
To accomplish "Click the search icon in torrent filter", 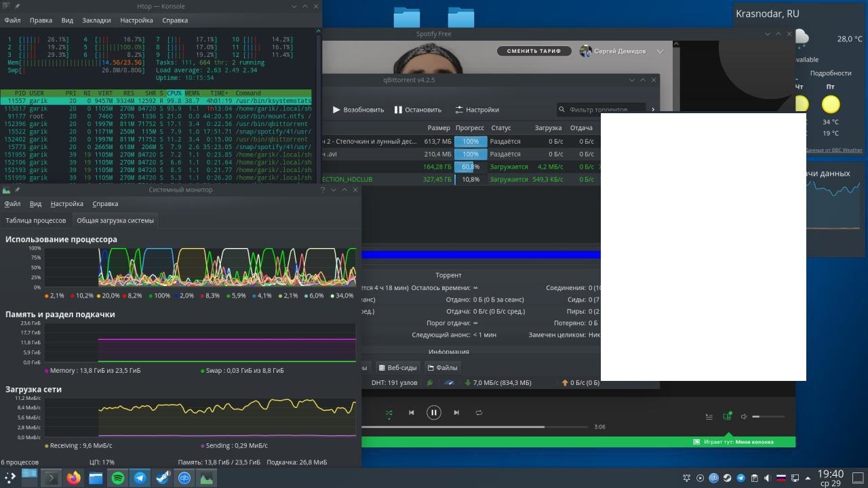I will 561,109.
